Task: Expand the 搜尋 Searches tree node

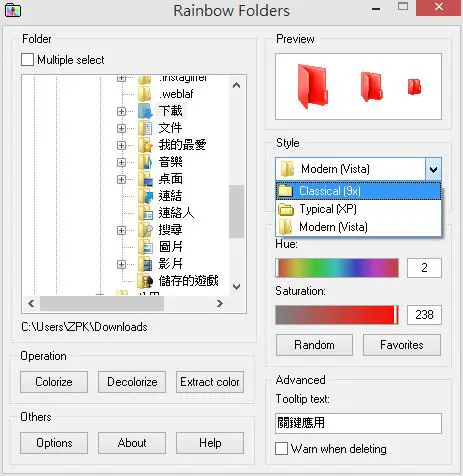Action: [x=121, y=230]
